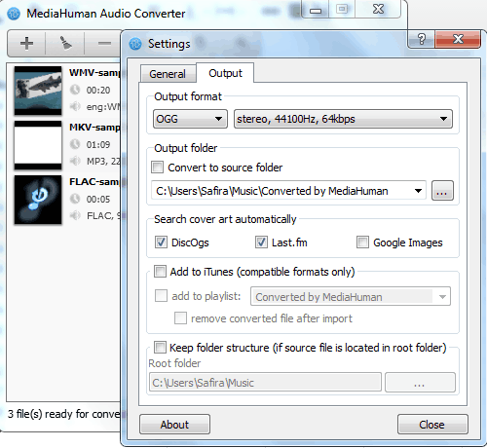Enable Keep folder structure option
The image size is (487, 448).
(x=160, y=347)
